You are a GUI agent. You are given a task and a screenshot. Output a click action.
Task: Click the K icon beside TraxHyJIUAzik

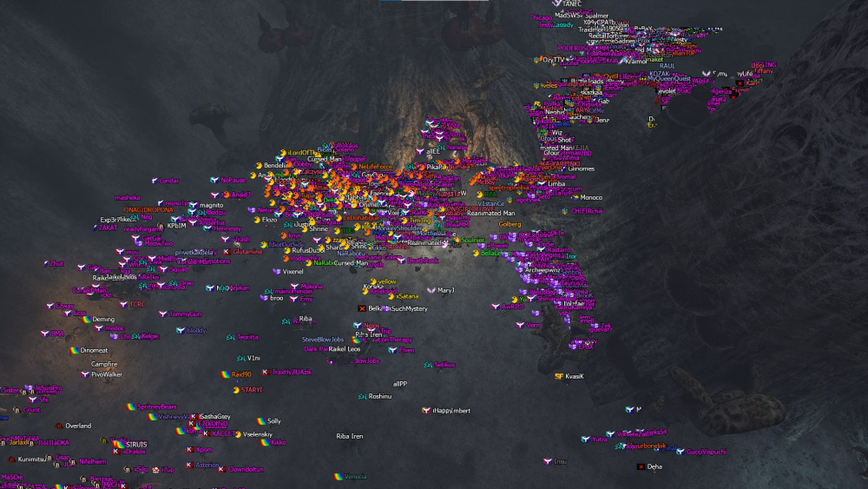click(265, 372)
